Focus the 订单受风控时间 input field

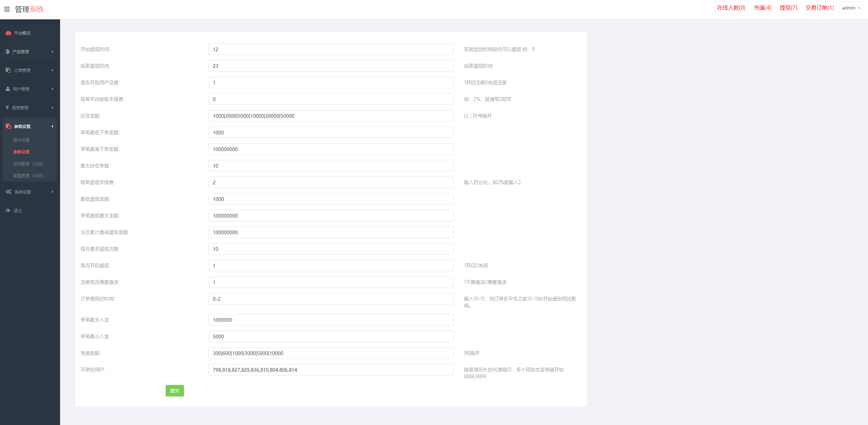click(x=331, y=299)
